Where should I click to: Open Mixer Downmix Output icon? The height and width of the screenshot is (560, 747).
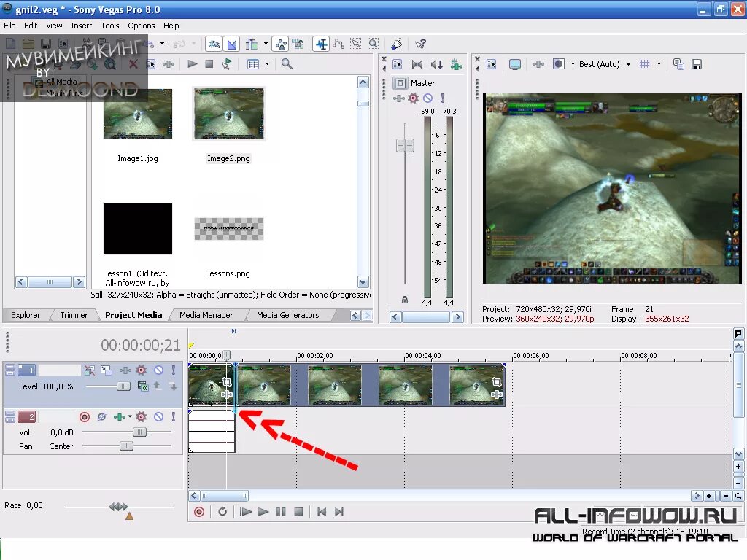coord(417,64)
